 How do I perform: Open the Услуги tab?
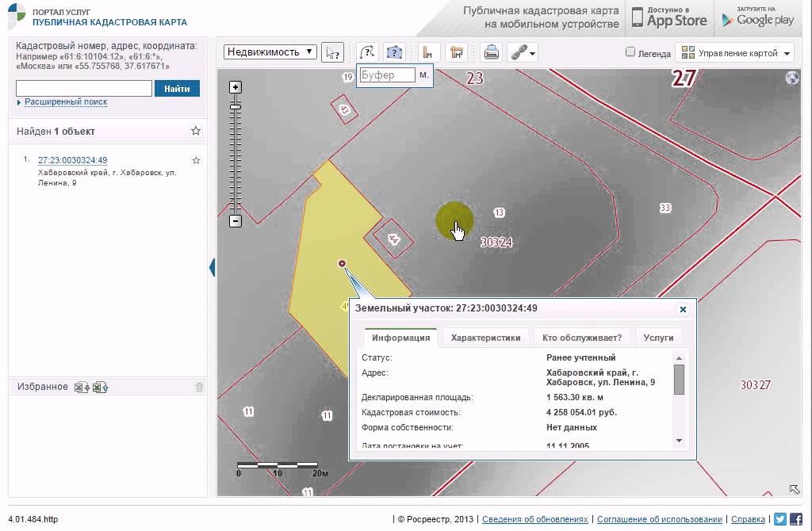pos(658,338)
